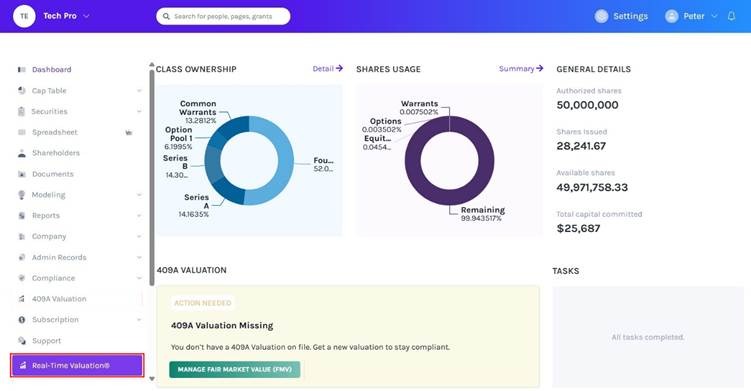Image resolution: width=751 pixels, height=391 pixels.
Task: Expand the Subscription menu chevron
Action: (139, 320)
